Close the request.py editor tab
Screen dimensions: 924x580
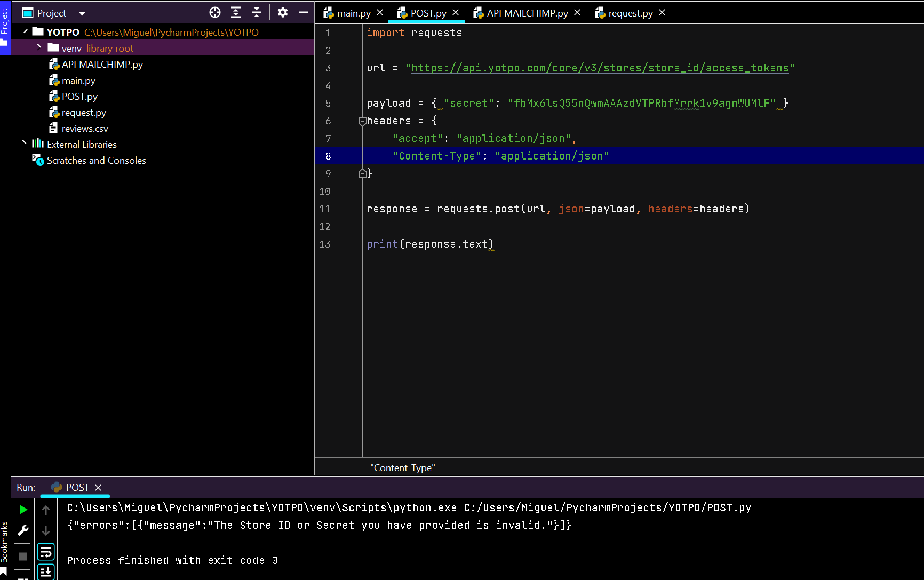point(662,12)
